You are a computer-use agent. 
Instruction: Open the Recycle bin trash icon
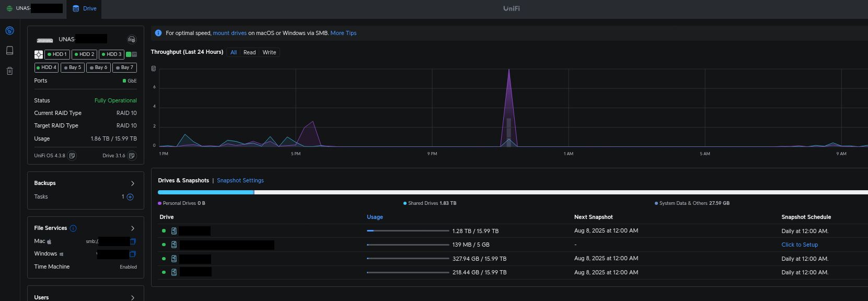tap(9, 71)
